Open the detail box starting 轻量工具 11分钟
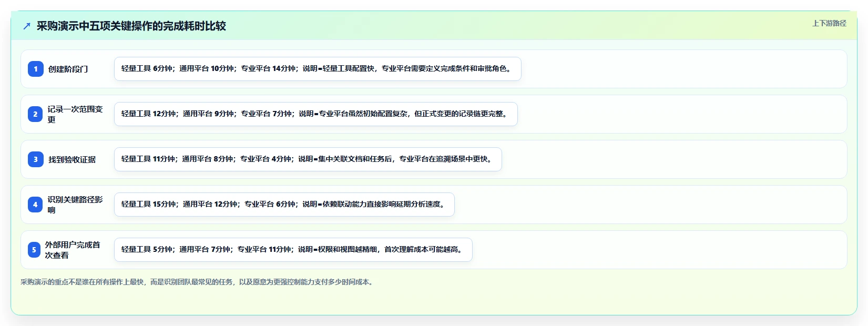 click(x=308, y=159)
